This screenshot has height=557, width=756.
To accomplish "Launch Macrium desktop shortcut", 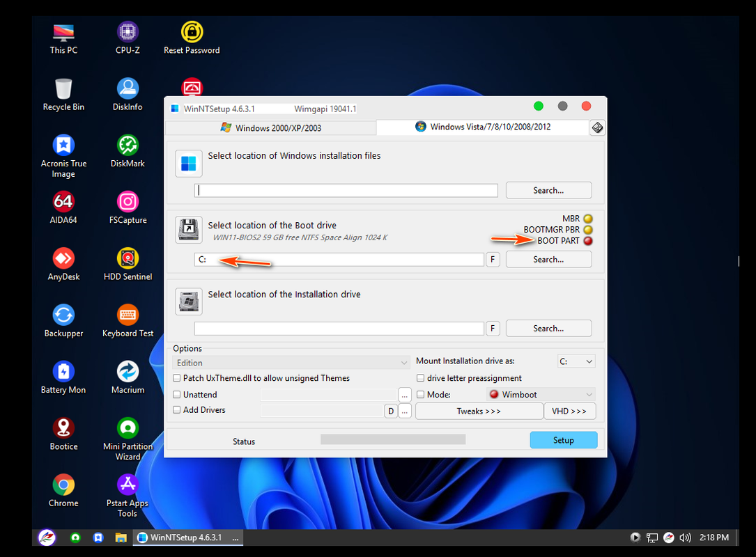I will (x=128, y=378).
